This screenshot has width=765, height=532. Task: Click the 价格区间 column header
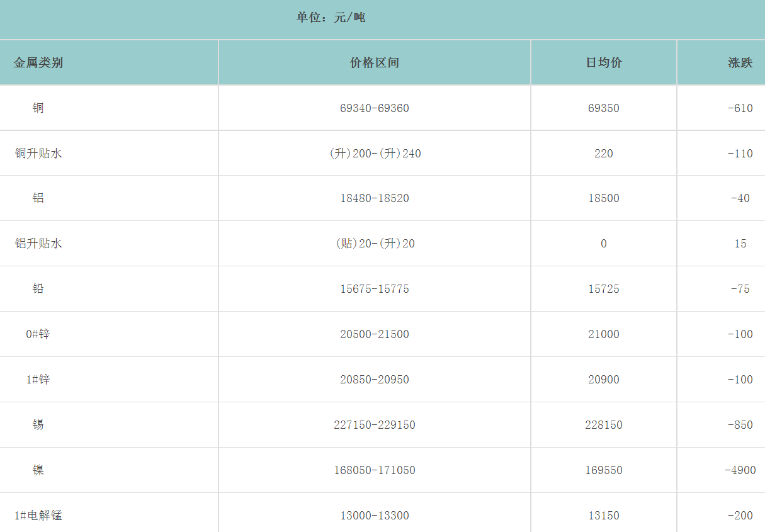click(x=375, y=63)
